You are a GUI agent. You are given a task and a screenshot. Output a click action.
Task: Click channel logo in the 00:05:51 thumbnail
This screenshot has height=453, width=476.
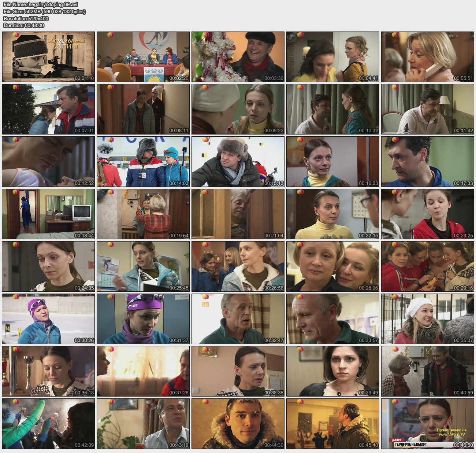[395, 35]
